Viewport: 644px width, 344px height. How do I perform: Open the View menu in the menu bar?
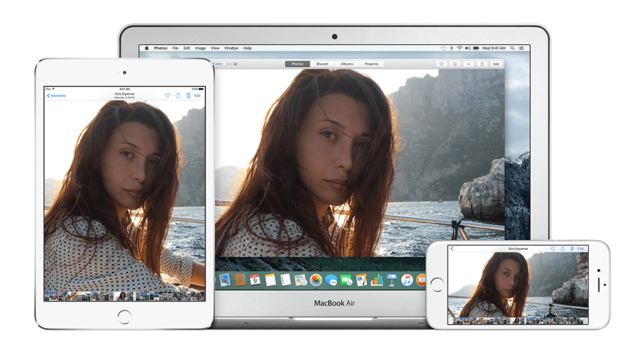click(215, 48)
